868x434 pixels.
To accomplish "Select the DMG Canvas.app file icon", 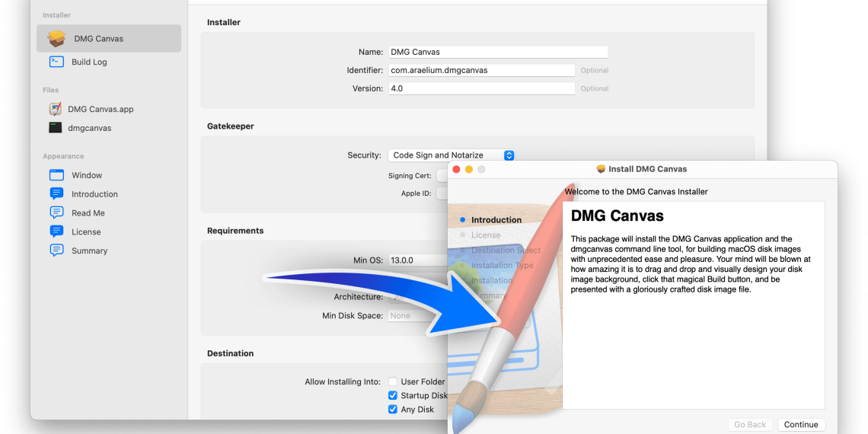I will point(56,109).
